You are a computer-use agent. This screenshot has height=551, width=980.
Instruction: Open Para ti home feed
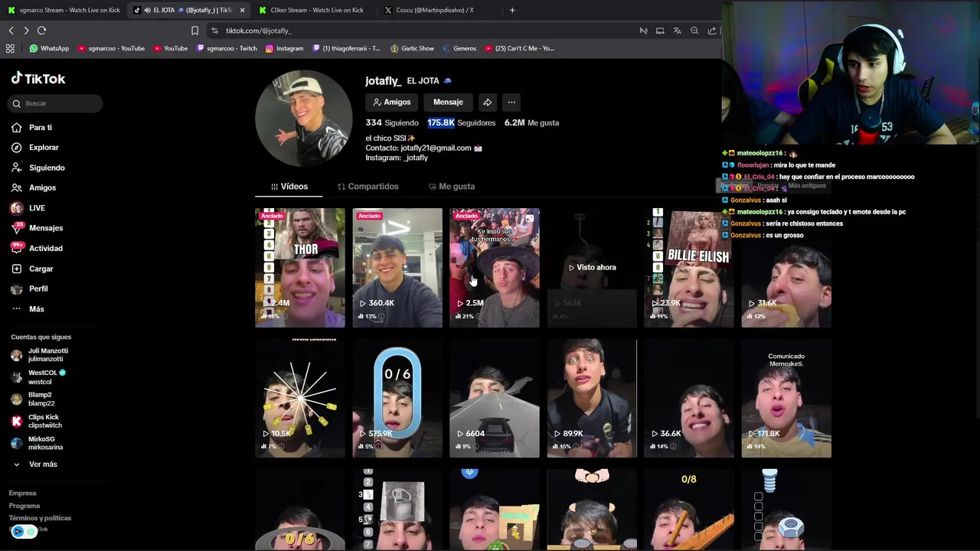point(32,128)
